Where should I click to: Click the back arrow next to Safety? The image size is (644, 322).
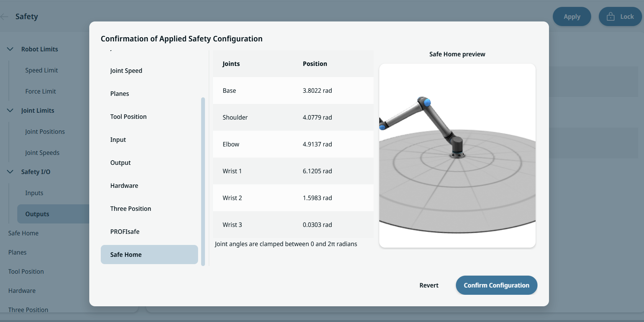click(x=5, y=16)
